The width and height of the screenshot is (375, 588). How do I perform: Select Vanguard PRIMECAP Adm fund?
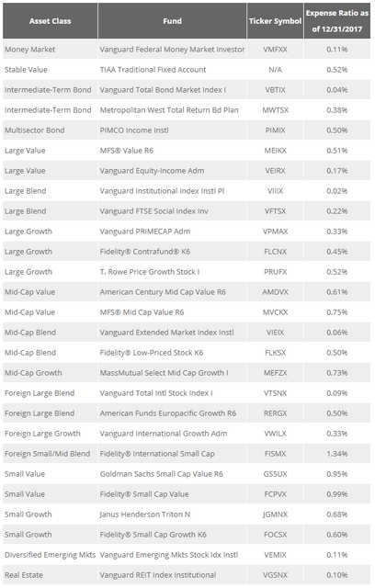point(145,232)
